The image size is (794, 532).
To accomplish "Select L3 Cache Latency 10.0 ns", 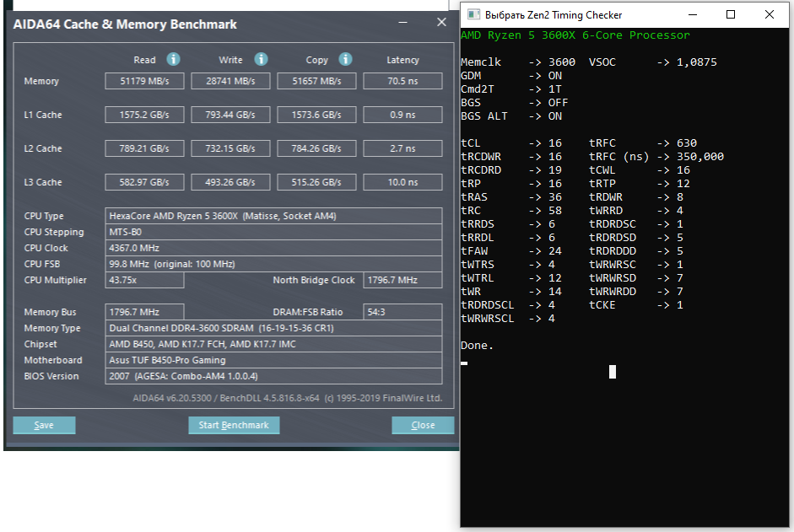I will click(x=402, y=182).
